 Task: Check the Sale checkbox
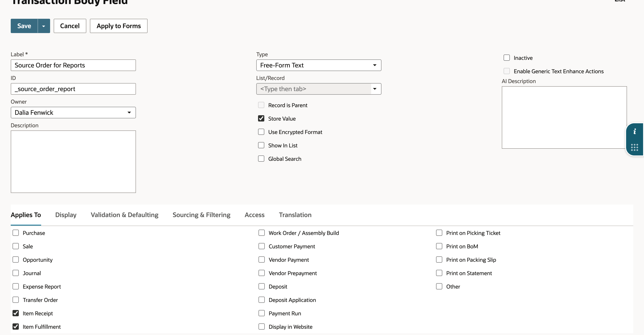[16, 246]
